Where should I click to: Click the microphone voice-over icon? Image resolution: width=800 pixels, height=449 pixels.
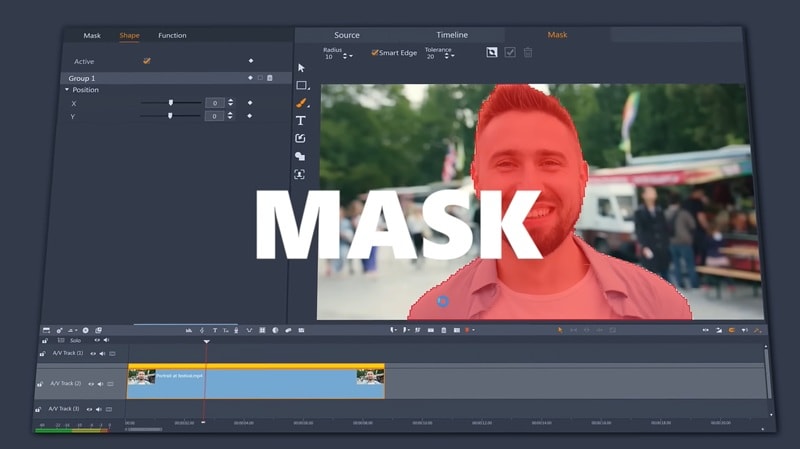[x=236, y=330]
